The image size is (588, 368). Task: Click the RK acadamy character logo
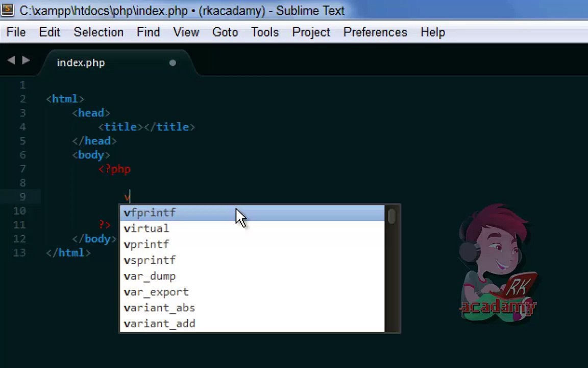tap(498, 264)
